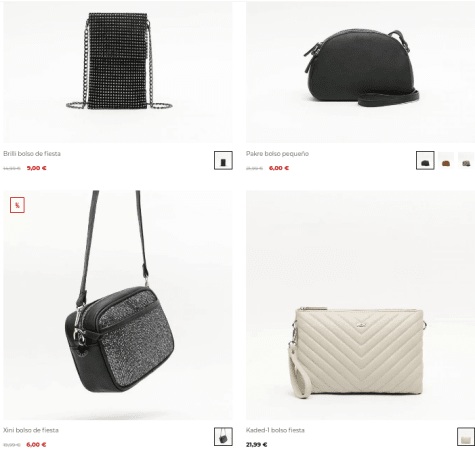
Task: Open Pakre bolso pequeño product title
Action: [277, 154]
